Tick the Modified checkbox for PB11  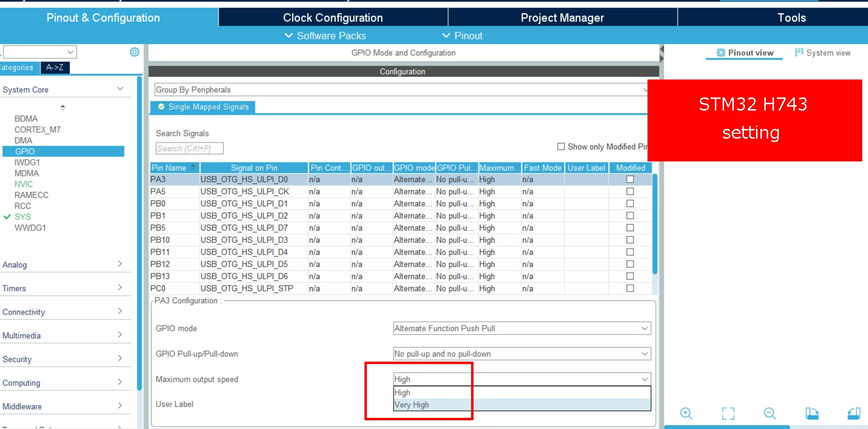630,252
